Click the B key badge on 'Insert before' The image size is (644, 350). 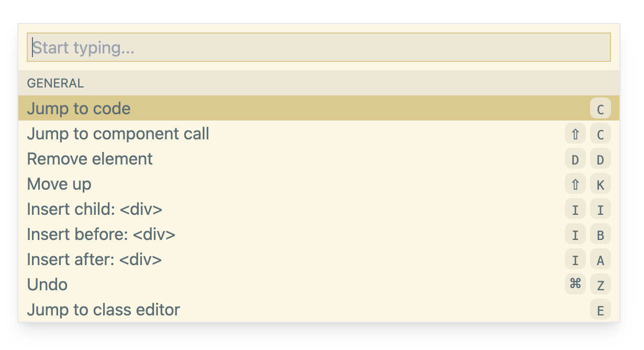coord(601,235)
